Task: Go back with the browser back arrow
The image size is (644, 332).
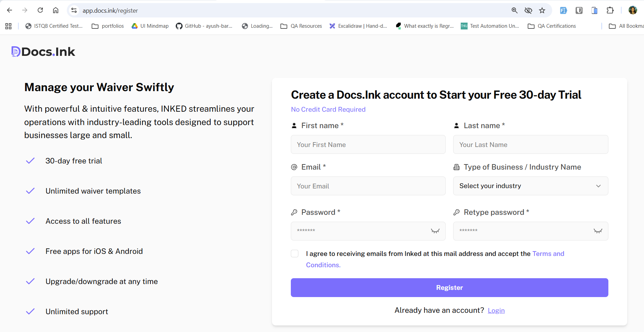Action: coord(10,10)
